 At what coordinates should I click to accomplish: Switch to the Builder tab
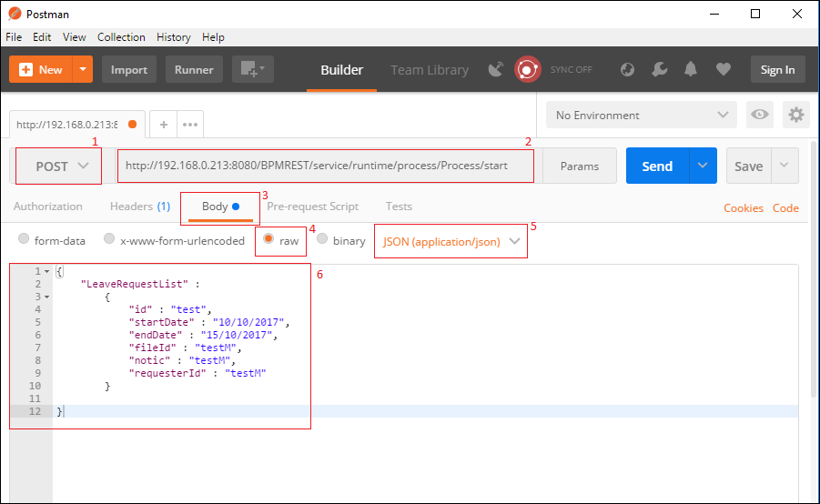tap(341, 70)
